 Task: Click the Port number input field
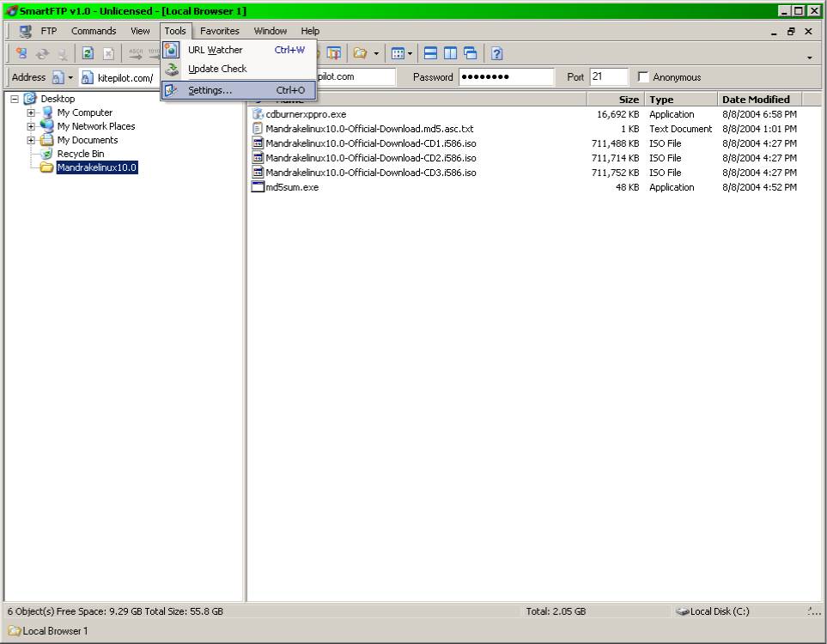pos(608,77)
